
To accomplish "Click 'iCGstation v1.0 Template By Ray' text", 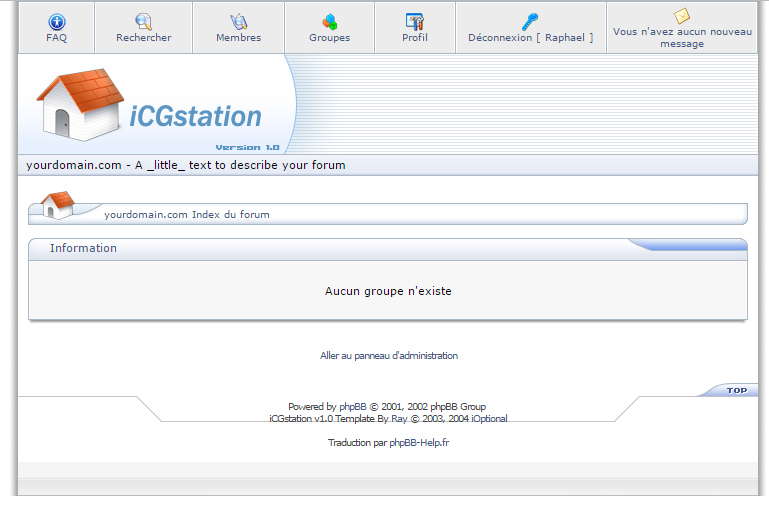I will pyautogui.click(x=338, y=419).
